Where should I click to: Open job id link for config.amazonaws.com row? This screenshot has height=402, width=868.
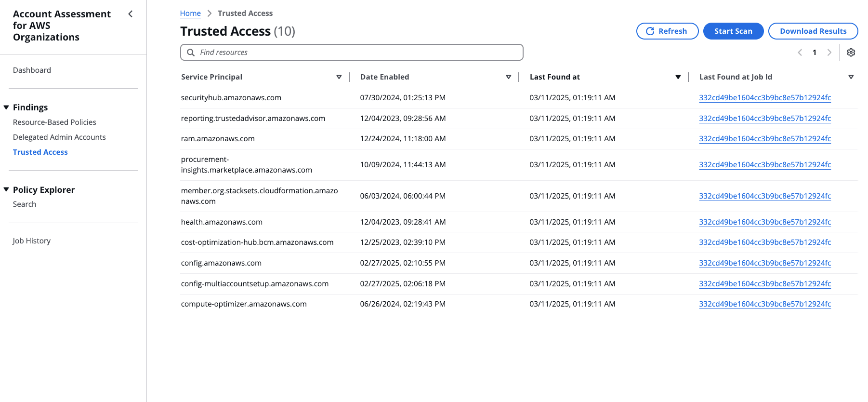765,263
